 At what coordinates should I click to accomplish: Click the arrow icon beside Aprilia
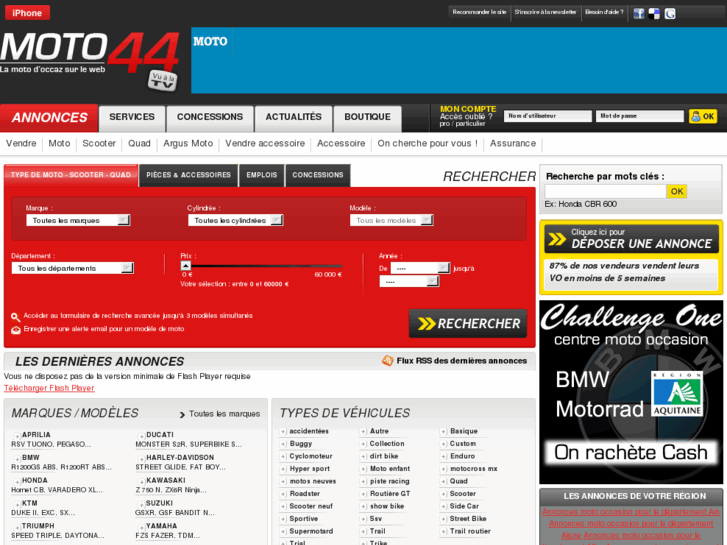point(17,436)
